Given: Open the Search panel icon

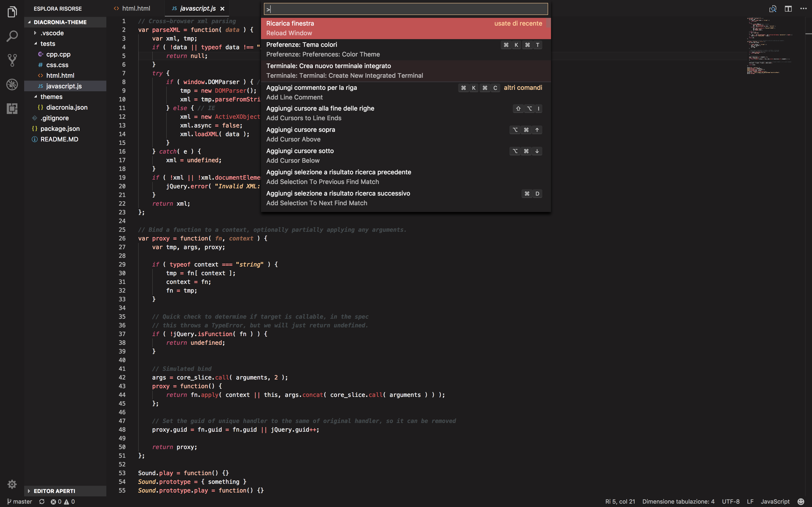Looking at the screenshot, I should click(x=12, y=36).
